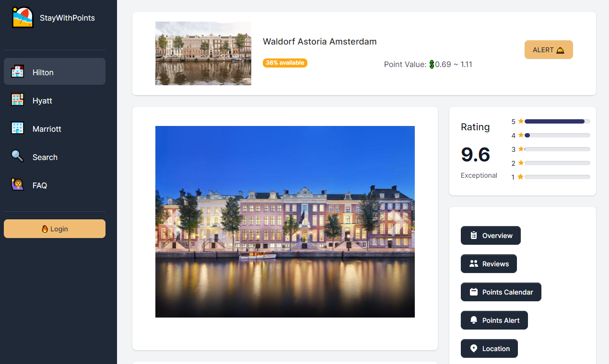Open the Search page from sidebar
609x364 pixels.
tap(55, 157)
